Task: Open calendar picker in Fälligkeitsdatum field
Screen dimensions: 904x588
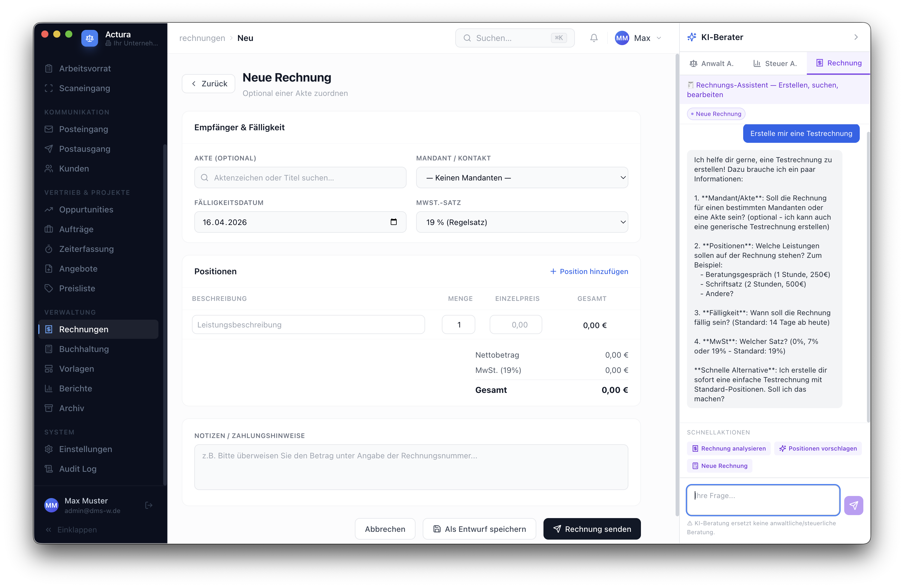Action: point(393,222)
